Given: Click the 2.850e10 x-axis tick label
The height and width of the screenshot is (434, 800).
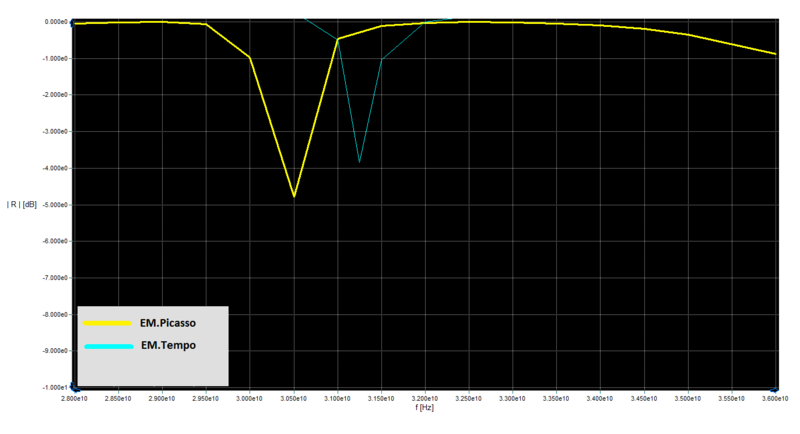Looking at the screenshot, I should [x=118, y=398].
